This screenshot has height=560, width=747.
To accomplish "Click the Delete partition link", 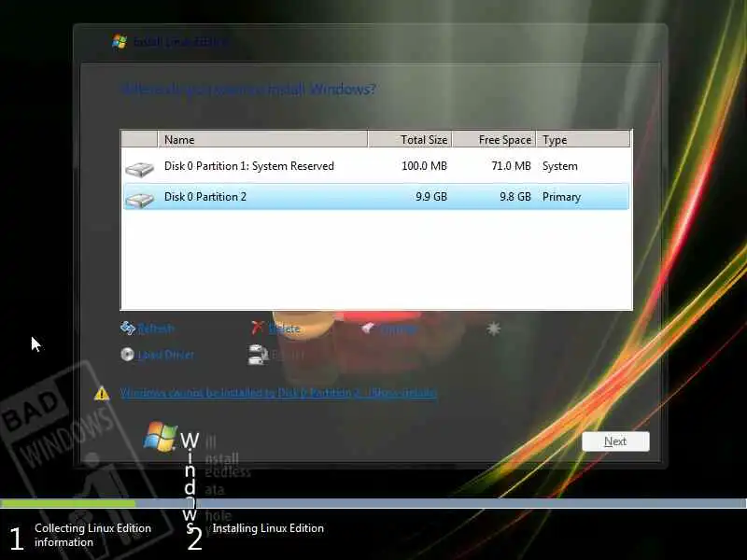I will 284,329.
